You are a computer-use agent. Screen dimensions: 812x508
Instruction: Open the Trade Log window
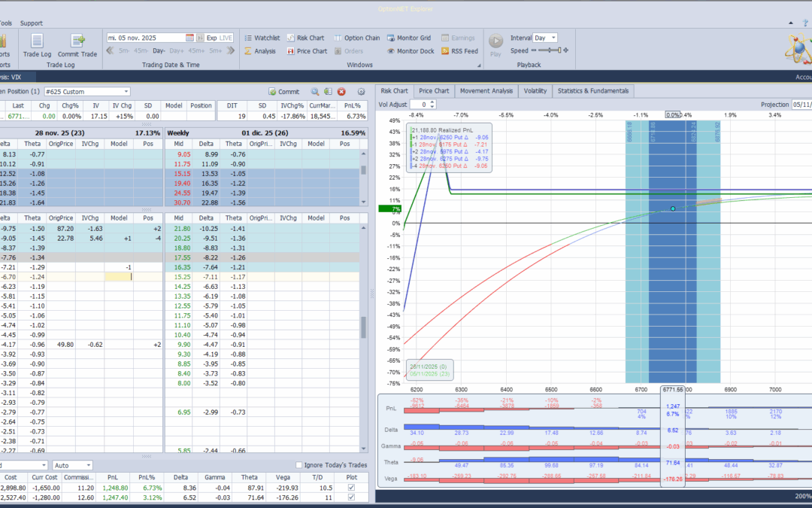37,44
